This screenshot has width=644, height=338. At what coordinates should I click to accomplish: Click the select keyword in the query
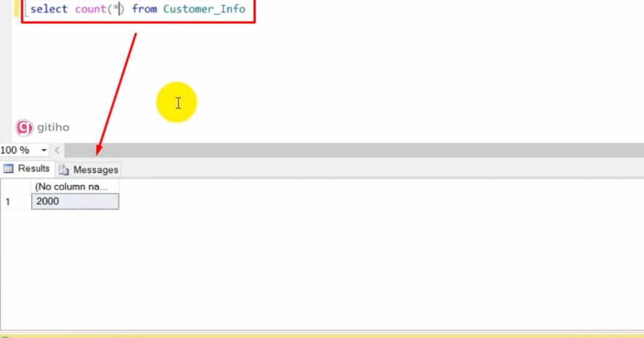click(x=48, y=9)
